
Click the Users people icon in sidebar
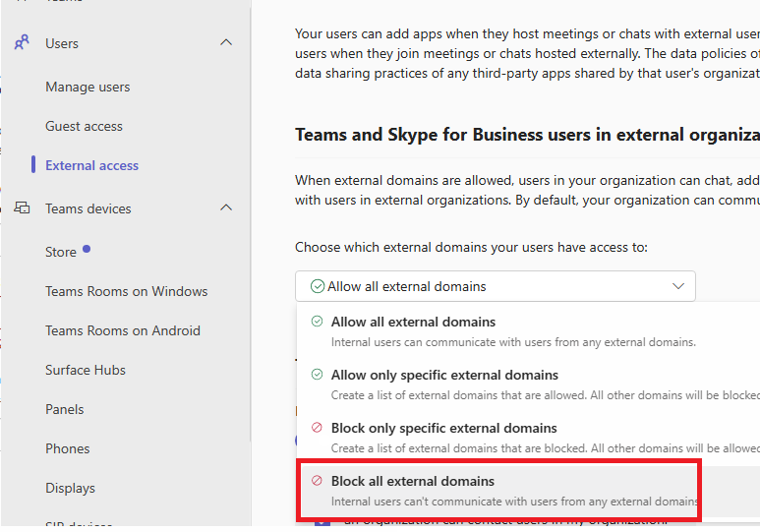(22, 42)
